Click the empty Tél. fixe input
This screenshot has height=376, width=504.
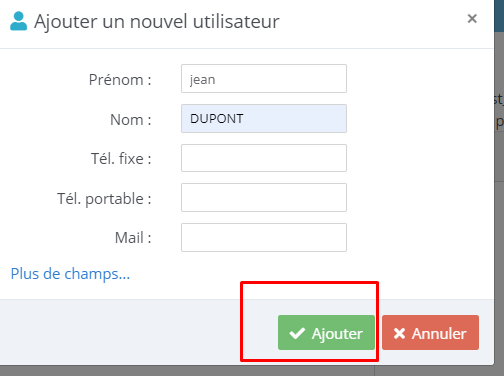point(264,158)
